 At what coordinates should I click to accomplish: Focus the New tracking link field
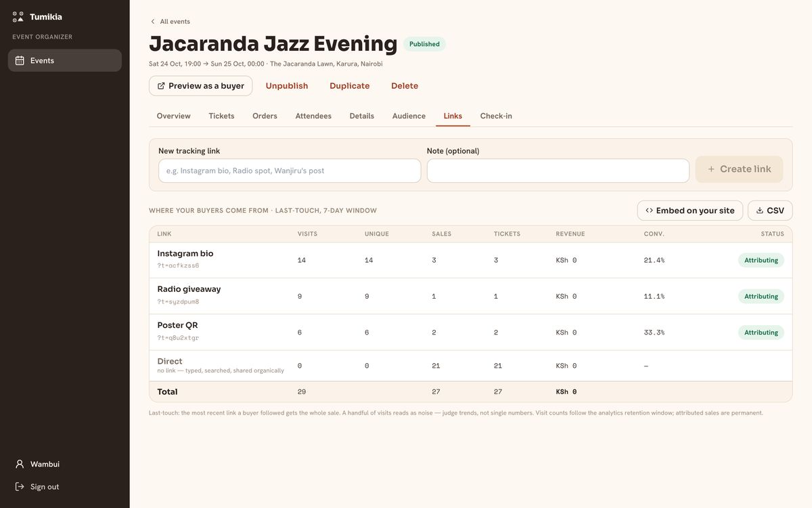pos(290,171)
